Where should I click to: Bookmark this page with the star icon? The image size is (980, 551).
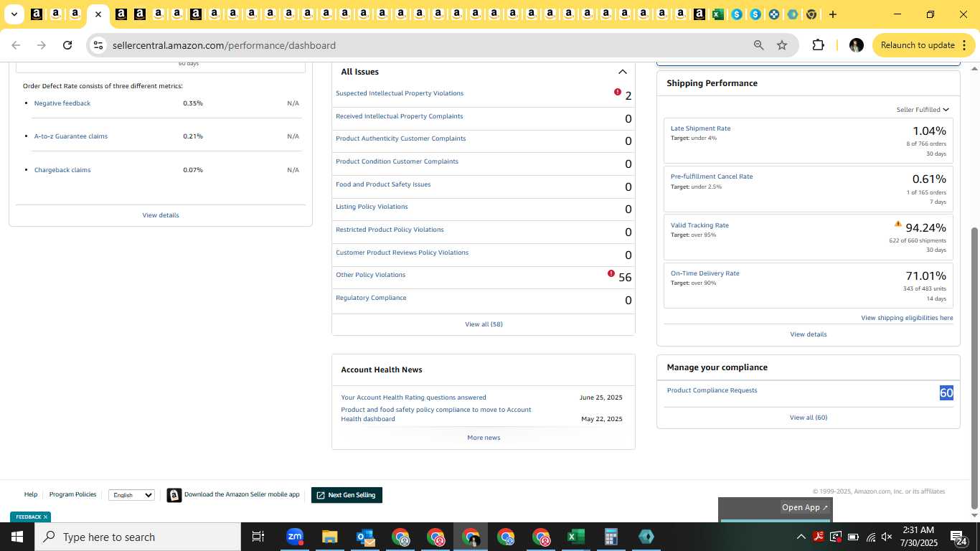click(782, 45)
